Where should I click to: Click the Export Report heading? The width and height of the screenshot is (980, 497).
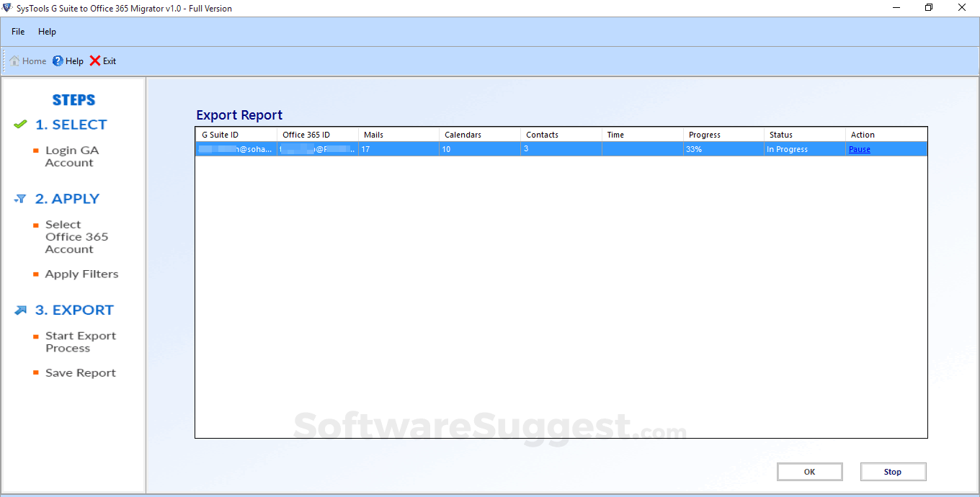239,115
